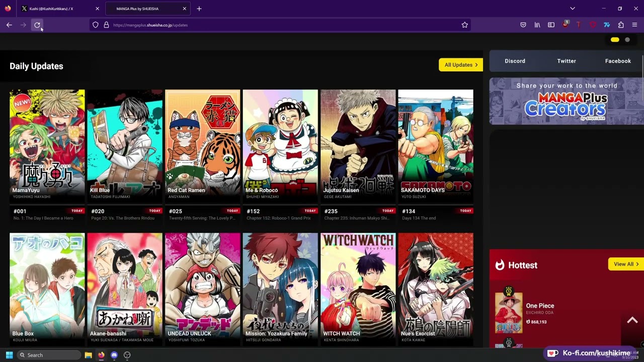Screen dimensions: 644x362
Task: Switch to MANGA Plus by SHUEISHA tab
Action: [x=147, y=9]
